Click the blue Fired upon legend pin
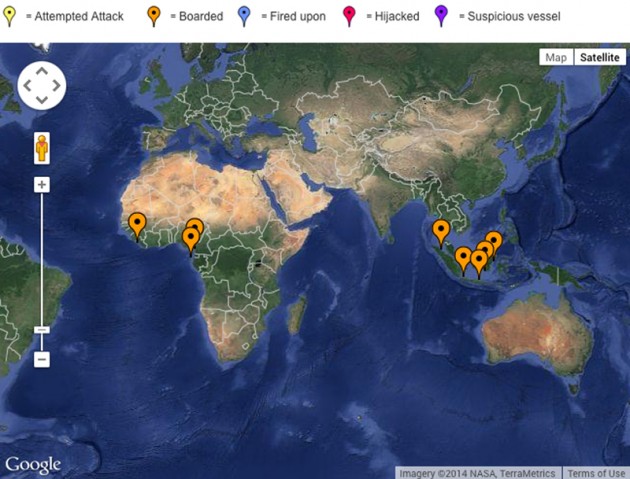 point(247,15)
